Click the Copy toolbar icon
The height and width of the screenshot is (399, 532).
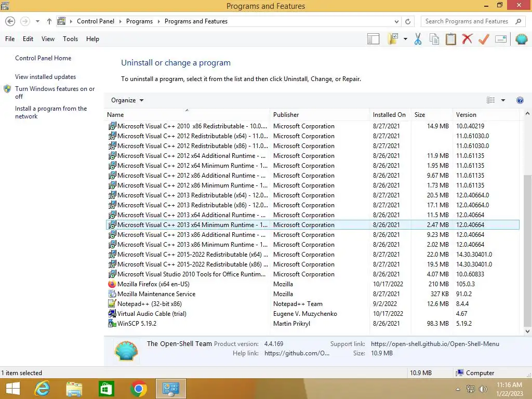click(x=434, y=39)
